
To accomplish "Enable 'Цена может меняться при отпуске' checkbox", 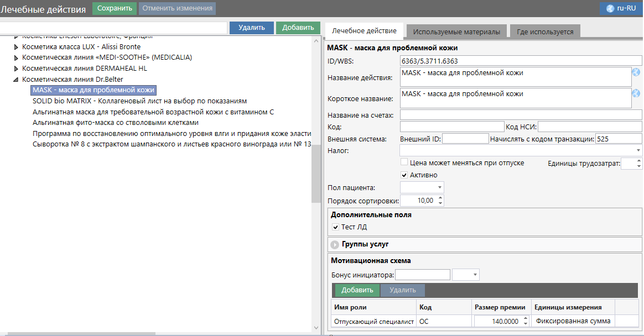I will click(x=404, y=163).
